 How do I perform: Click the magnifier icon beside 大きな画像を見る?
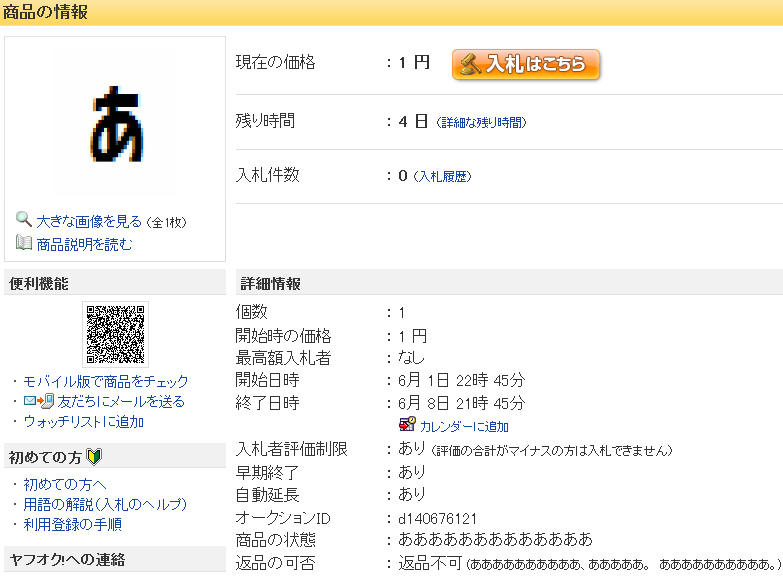(23, 219)
